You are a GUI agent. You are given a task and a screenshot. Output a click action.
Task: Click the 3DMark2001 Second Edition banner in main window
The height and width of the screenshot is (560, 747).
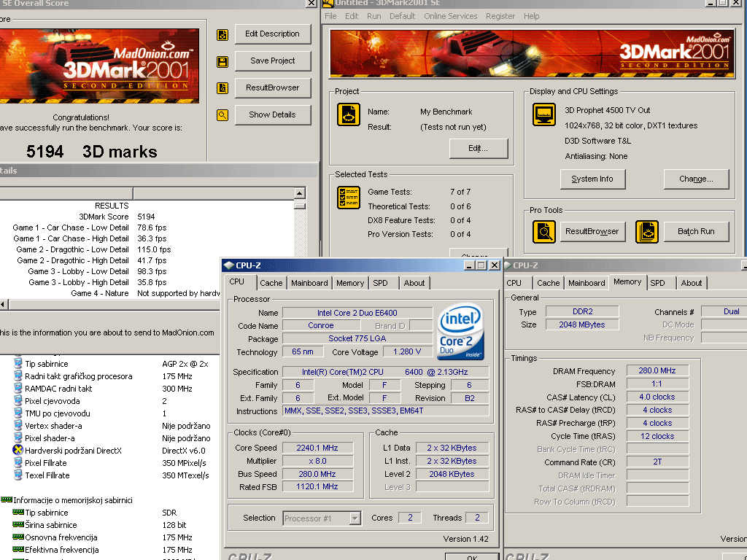[x=532, y=54]
